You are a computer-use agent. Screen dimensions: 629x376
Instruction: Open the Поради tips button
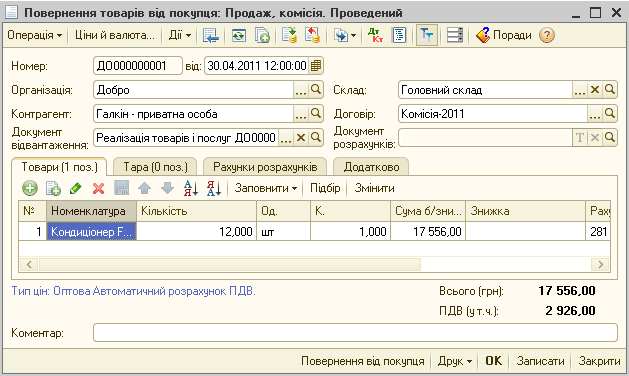[x=504, y=35]
